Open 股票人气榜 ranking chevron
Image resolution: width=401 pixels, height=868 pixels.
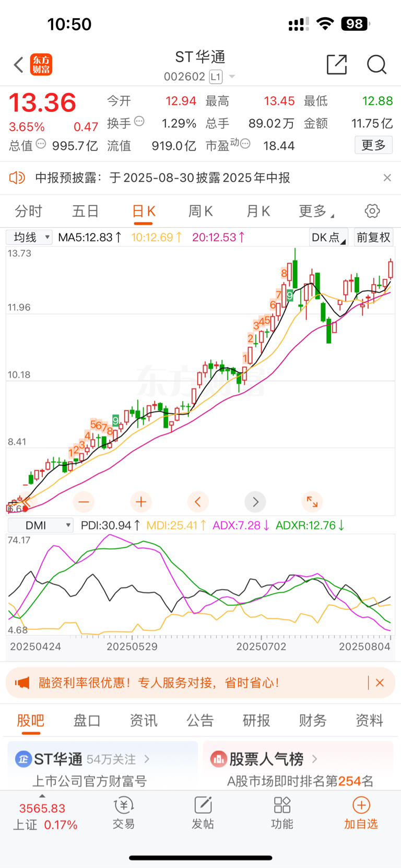click(314, 759)
